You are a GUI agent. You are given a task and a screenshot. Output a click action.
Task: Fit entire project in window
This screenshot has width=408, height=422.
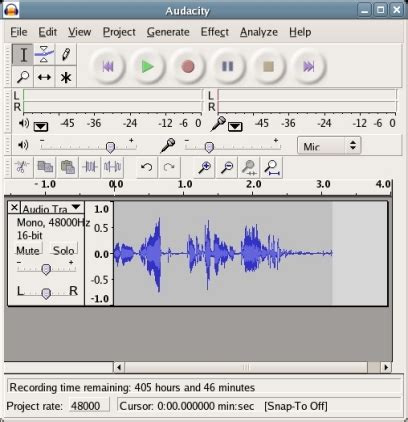coord(272,167)
